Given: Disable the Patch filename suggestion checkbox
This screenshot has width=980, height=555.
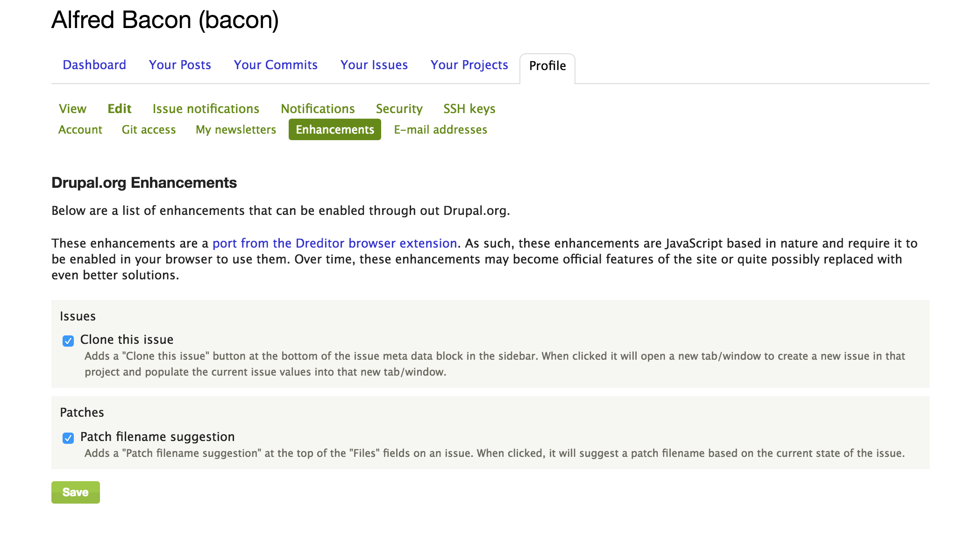Looking at the screenshot, I should point(67,437).
